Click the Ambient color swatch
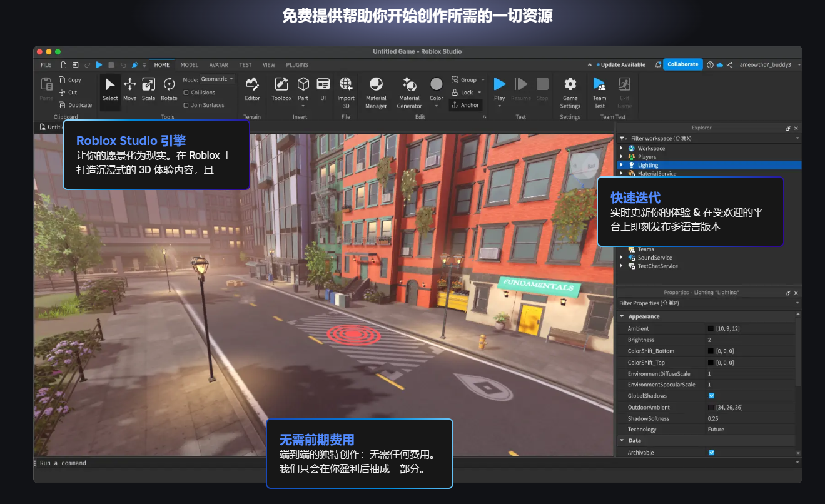 pyautogui.click(x=711, y=328)
